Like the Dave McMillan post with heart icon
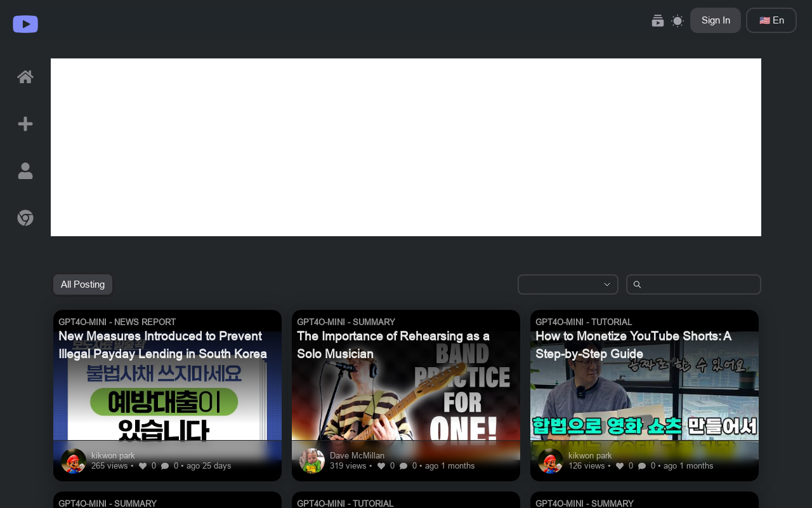Screen dimensions: 812x508 pos(381,466)
